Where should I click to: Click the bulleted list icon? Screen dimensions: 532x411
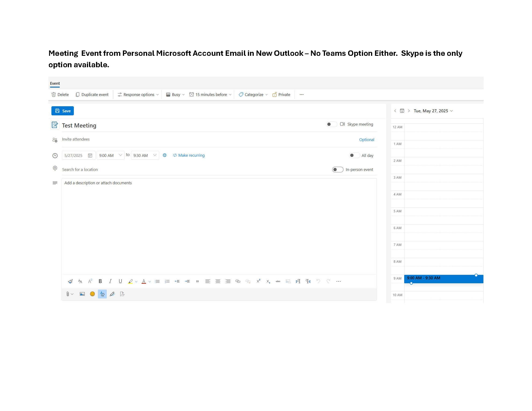[x=157, y=281]
